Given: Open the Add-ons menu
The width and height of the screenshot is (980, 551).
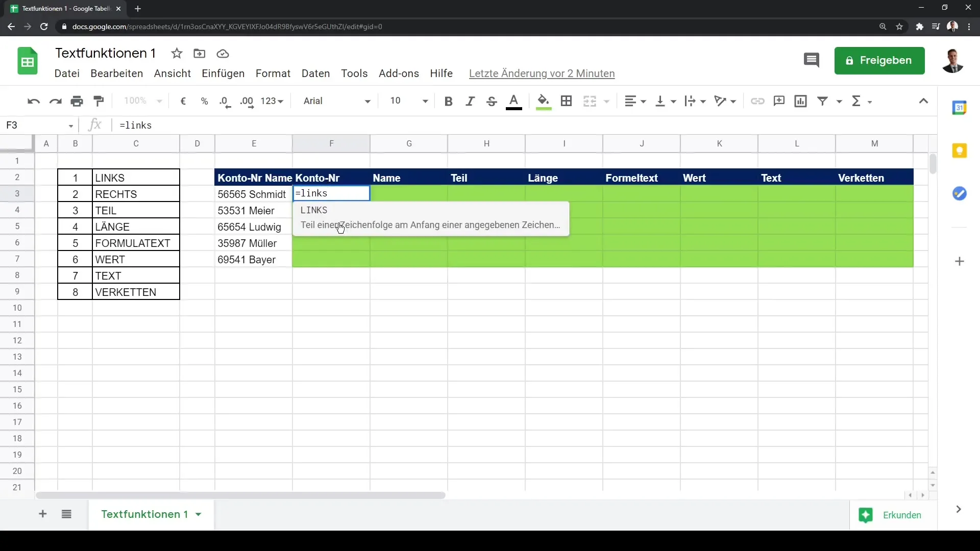Looking at the screenshot, I should (x=399, y=73).
